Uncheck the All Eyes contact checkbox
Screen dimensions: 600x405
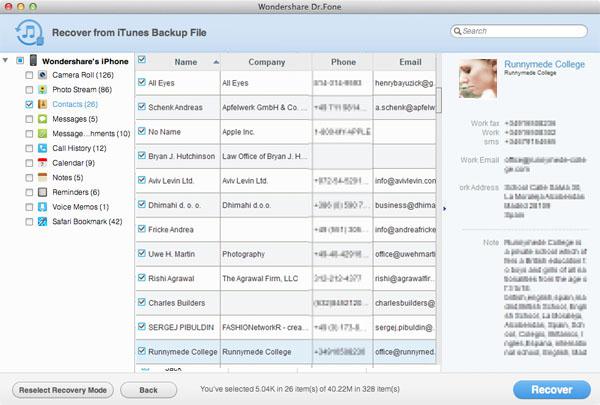pos(142,82)
